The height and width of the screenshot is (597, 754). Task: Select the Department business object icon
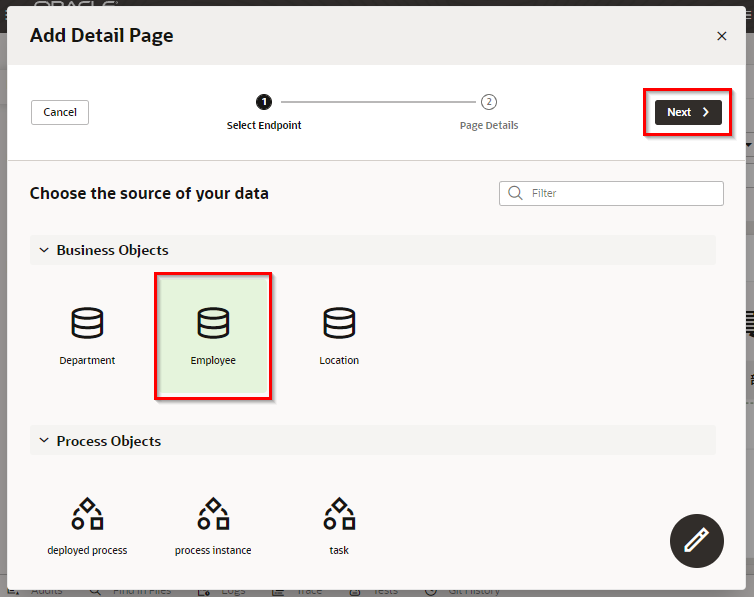click(87, 323)
